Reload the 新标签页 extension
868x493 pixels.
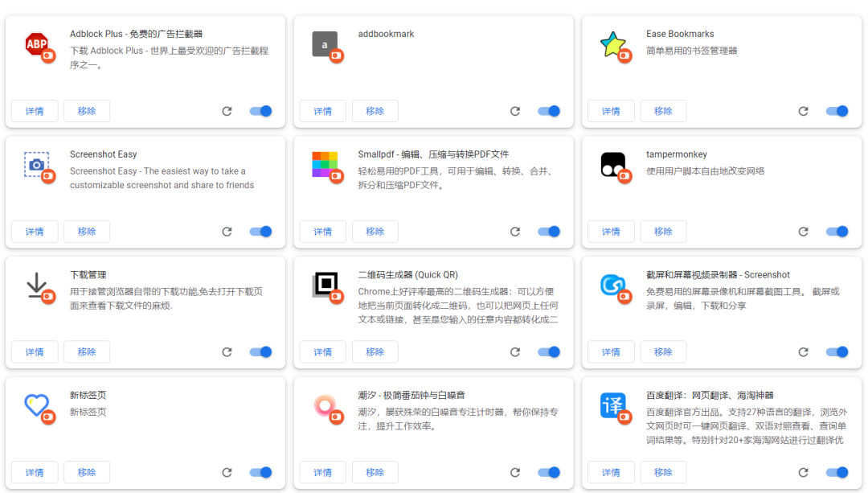tap(227, 473)
